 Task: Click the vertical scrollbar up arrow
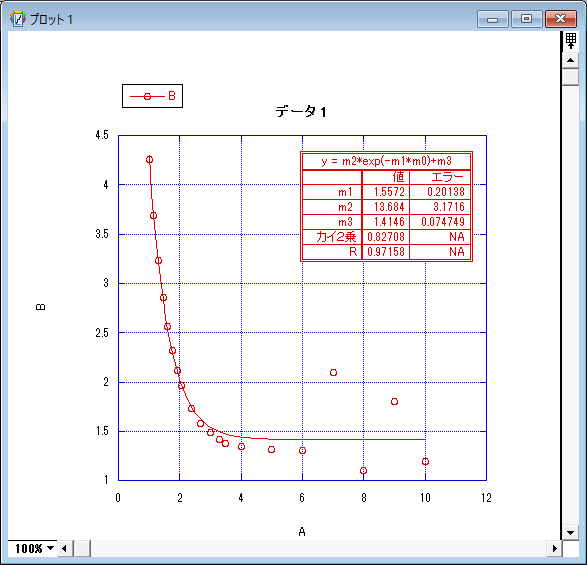click(x=571, y=60)
